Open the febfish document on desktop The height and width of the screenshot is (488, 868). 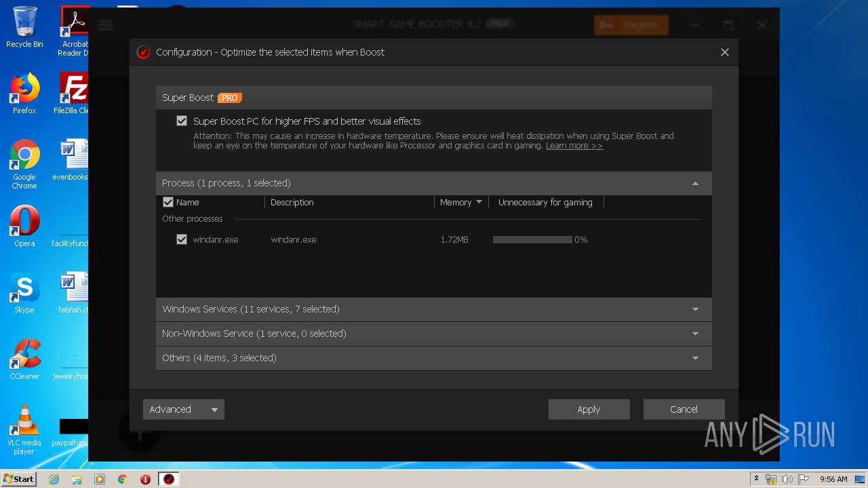pos(73,293)
